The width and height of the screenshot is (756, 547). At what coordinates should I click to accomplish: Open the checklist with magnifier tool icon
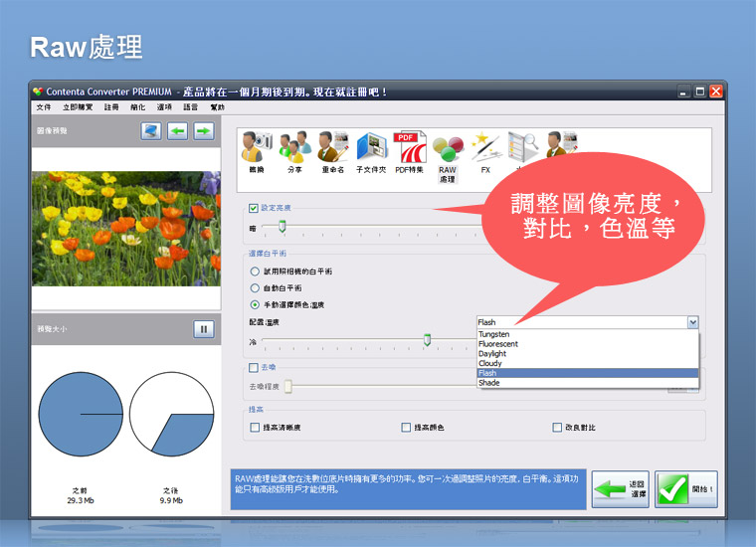[x=522, y=147]
